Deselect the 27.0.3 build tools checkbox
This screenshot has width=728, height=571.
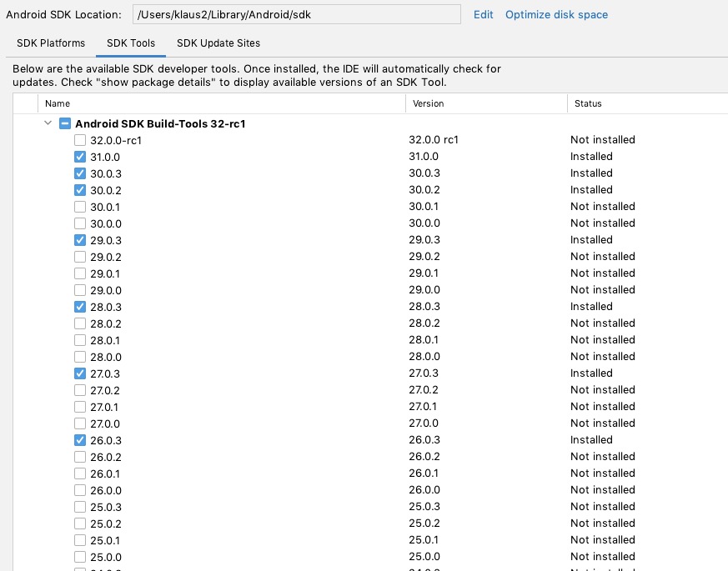[x=80, y=373]
